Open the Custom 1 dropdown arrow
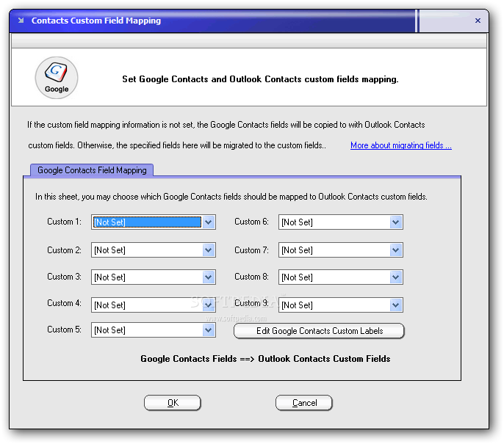The image size is (504, 444). click(x=209, y=222)
